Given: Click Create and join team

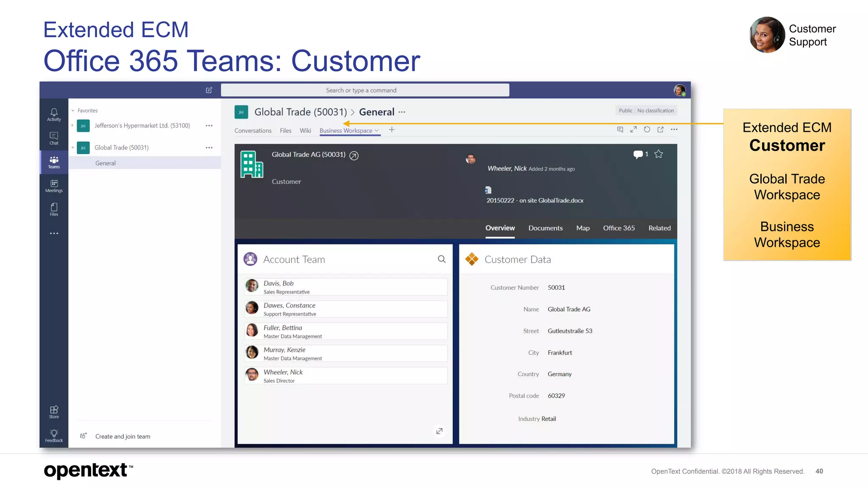Looking at the screenshot, I should [122, 436].
